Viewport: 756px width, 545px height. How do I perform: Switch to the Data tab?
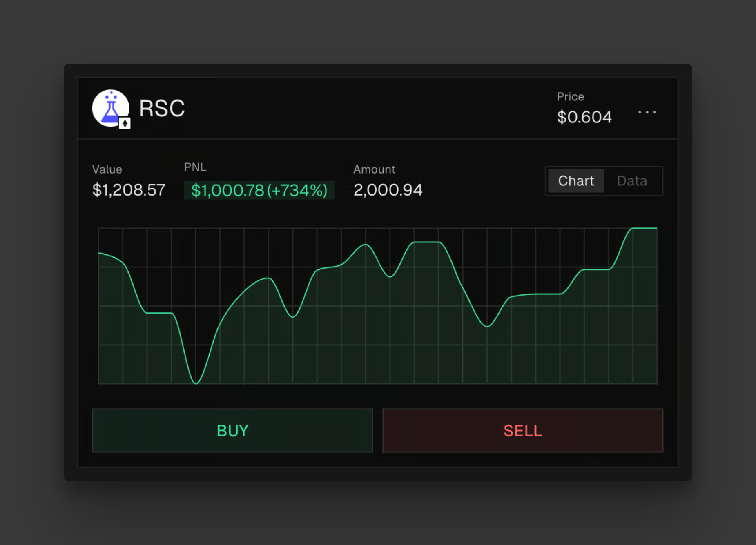632,181
